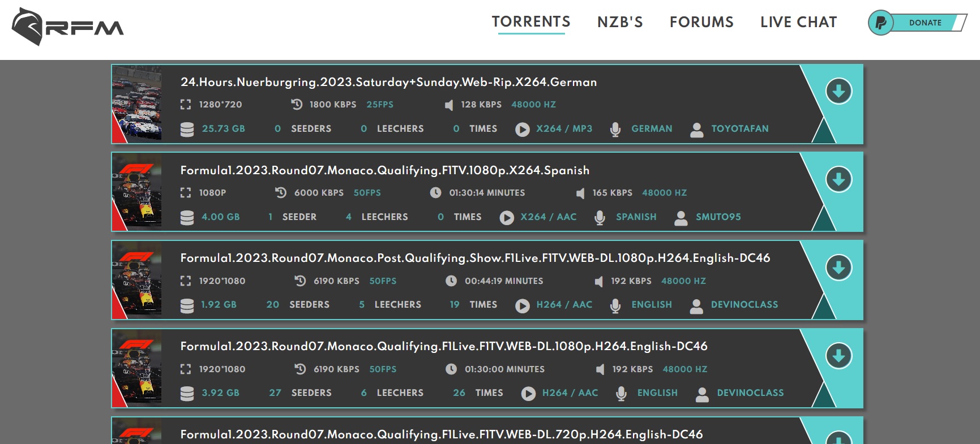This screenshot has width=980, height=444.
Task: Click the SPANISH language label
Action: point(636,217)
